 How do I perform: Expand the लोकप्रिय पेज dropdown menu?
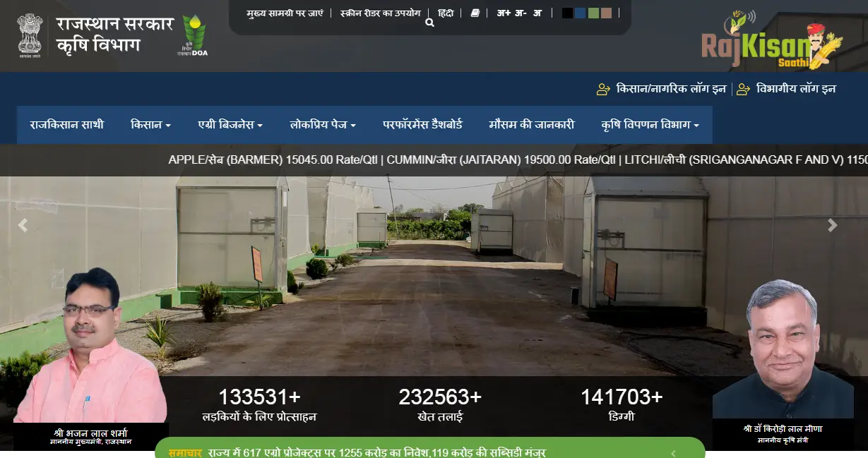(323, 125)
